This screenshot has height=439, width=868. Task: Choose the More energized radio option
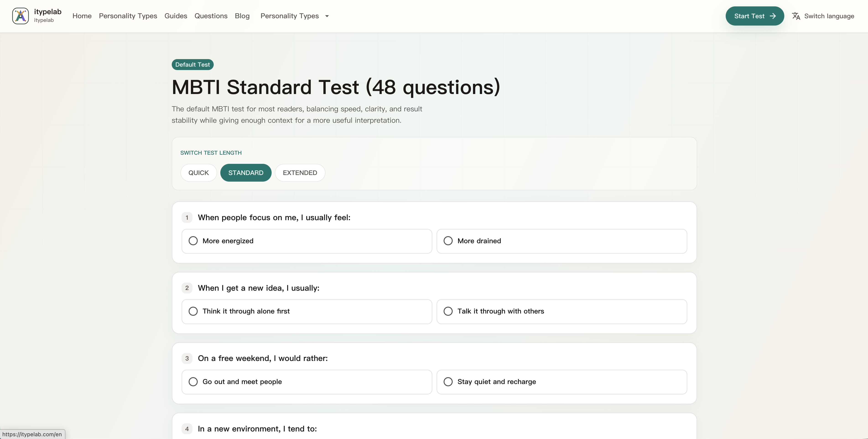[307, 241]
